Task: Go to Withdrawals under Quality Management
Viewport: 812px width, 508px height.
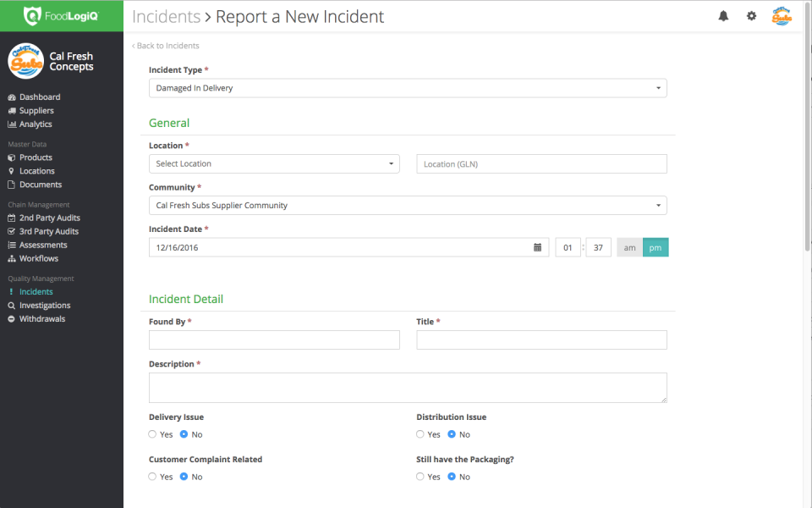Action: point(40,318)
